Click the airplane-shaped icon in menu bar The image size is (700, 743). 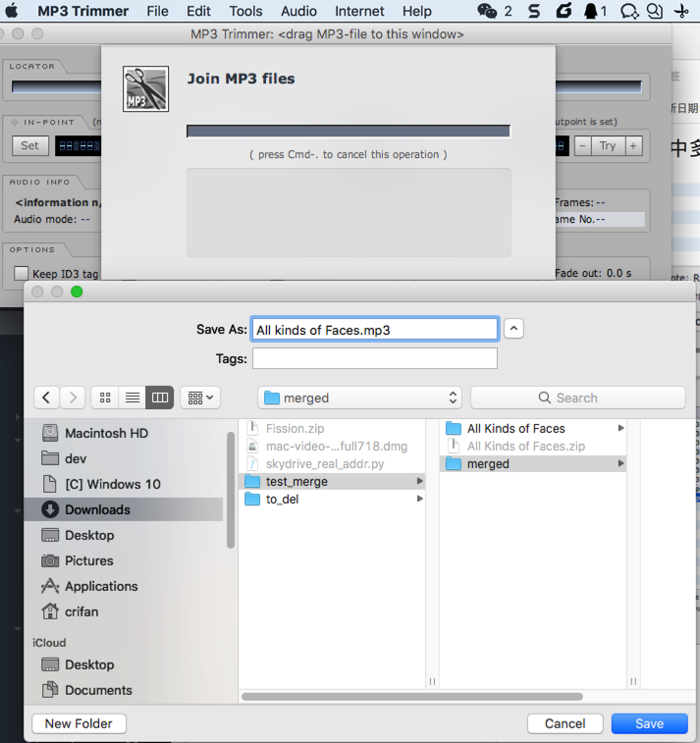click(x=681, y=11)
